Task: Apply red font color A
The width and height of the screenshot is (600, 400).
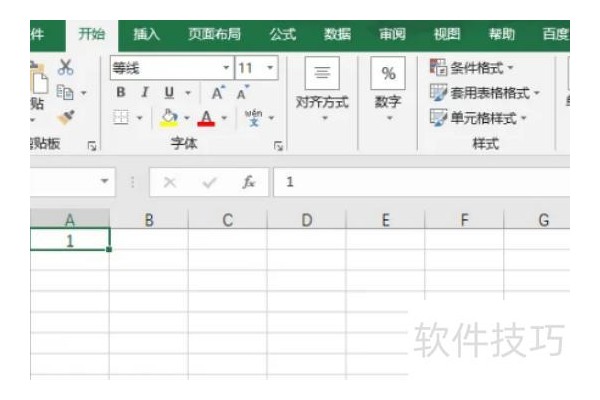Action: coord(206,118)
